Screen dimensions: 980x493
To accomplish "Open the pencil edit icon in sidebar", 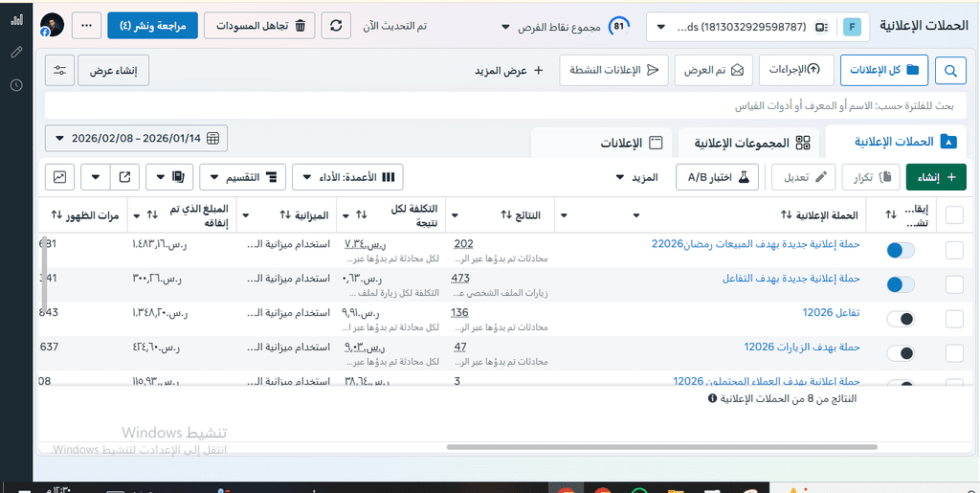I will (x=16, y=52).
